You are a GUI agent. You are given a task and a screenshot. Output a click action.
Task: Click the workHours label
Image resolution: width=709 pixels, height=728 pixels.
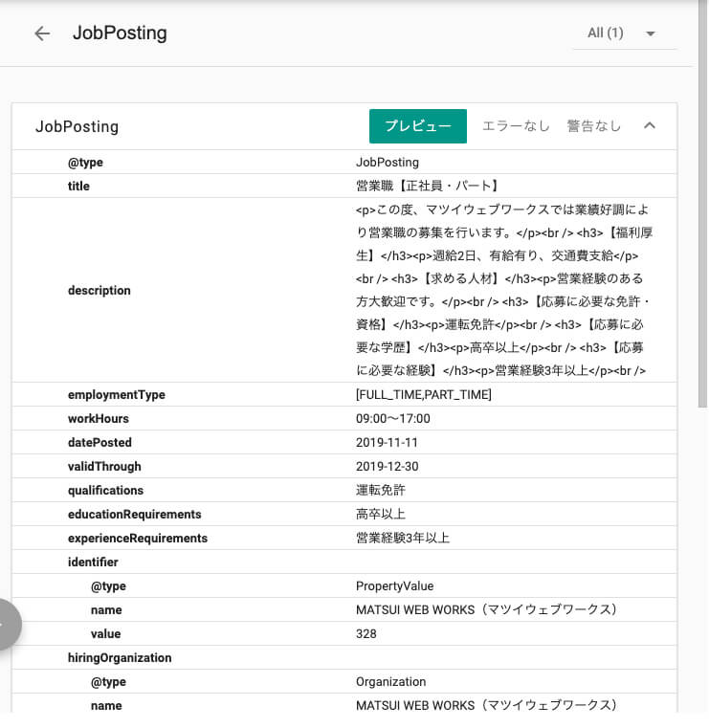click(99, 418)
